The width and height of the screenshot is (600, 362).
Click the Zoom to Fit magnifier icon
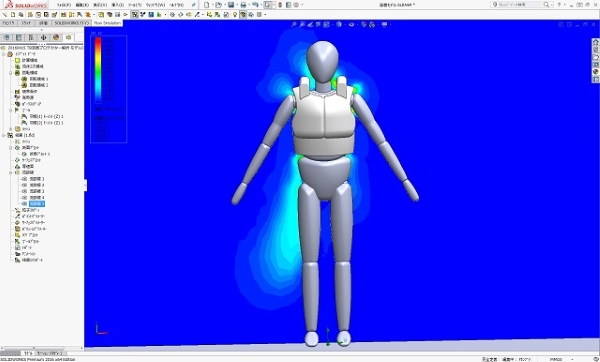tap(293, 24)
